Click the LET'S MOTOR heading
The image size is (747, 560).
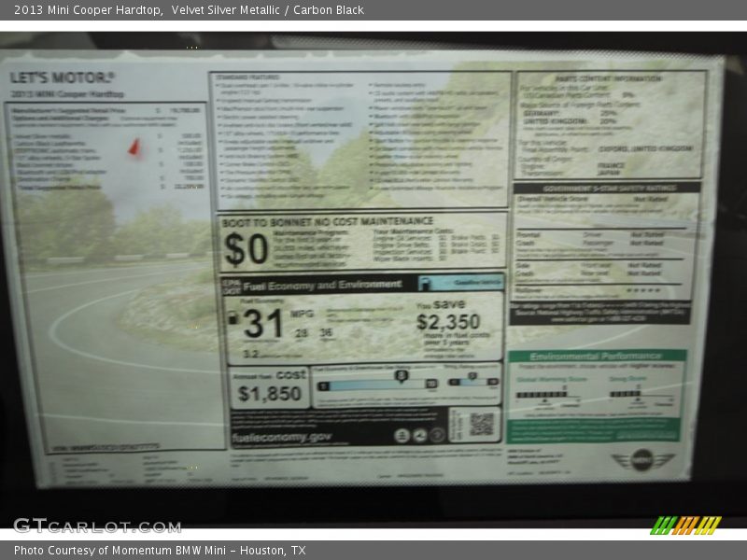[x=63, y=77]
